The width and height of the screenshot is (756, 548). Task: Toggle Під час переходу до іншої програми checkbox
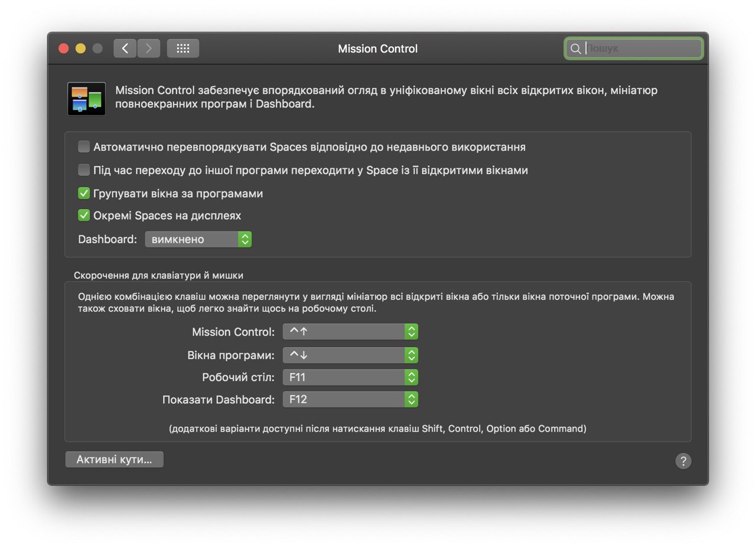tap(84, 170)
